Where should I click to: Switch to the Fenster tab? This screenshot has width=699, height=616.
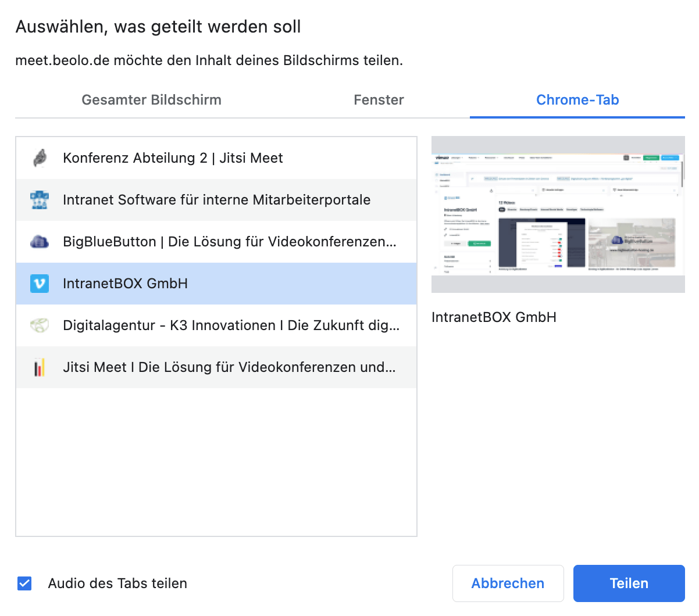[x=379, y=100]
